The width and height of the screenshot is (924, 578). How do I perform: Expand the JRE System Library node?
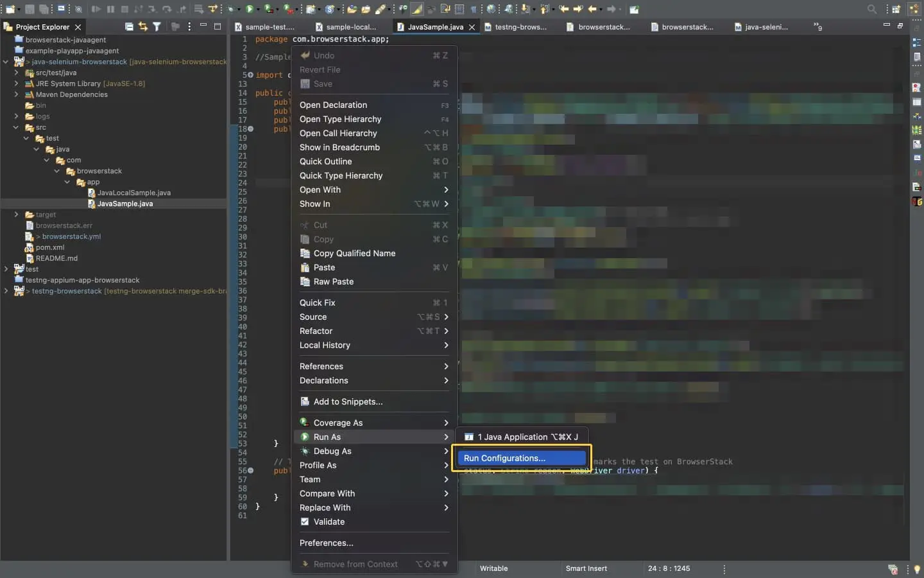pos(16,83)
